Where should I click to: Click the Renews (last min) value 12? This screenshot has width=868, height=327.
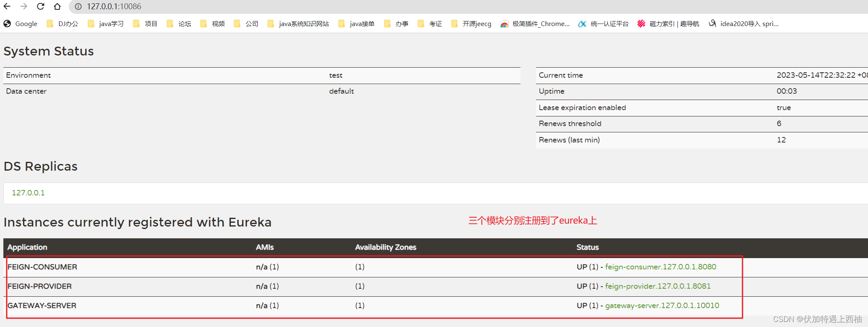coord(781,140)
